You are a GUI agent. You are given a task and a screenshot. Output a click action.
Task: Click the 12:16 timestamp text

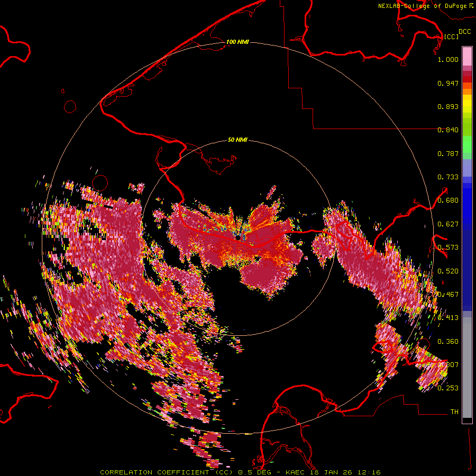click(x=369, y=472)
